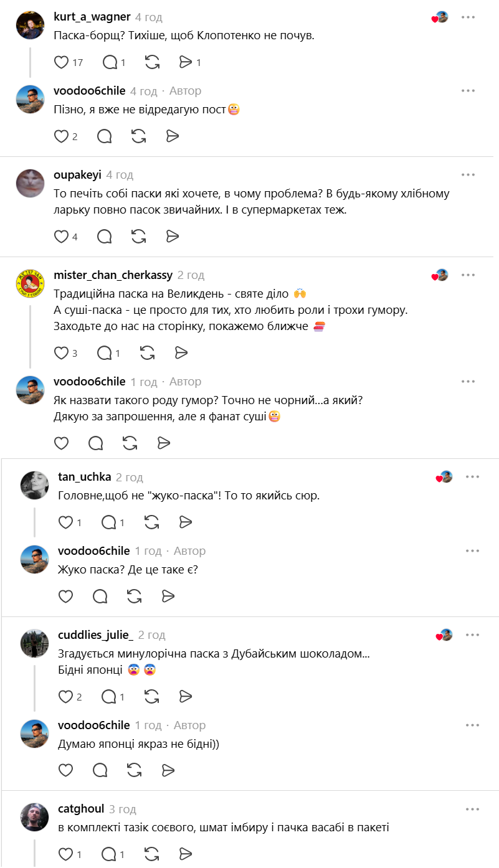Like tan_uchka's comment about жуко-паска
The height and width of the screenshot is (868, 499).
click(65, 522)
